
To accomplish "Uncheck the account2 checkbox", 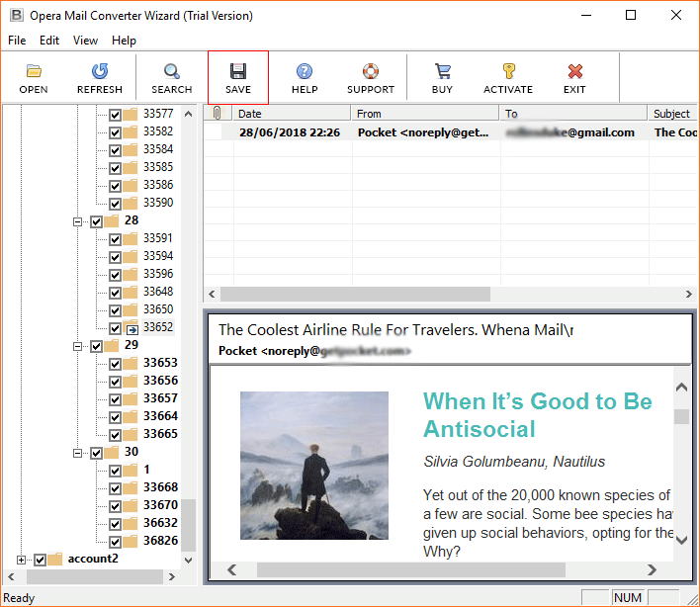I will click(x=40, y=560).
